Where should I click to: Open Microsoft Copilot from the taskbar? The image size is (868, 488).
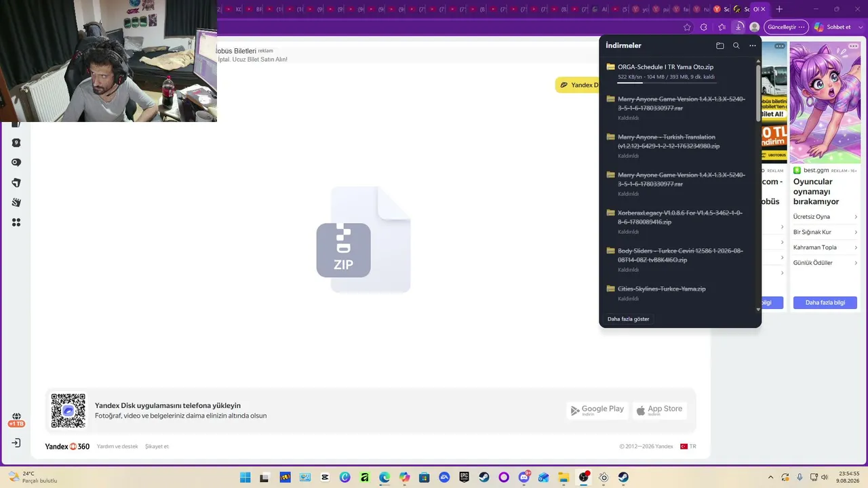405,477
